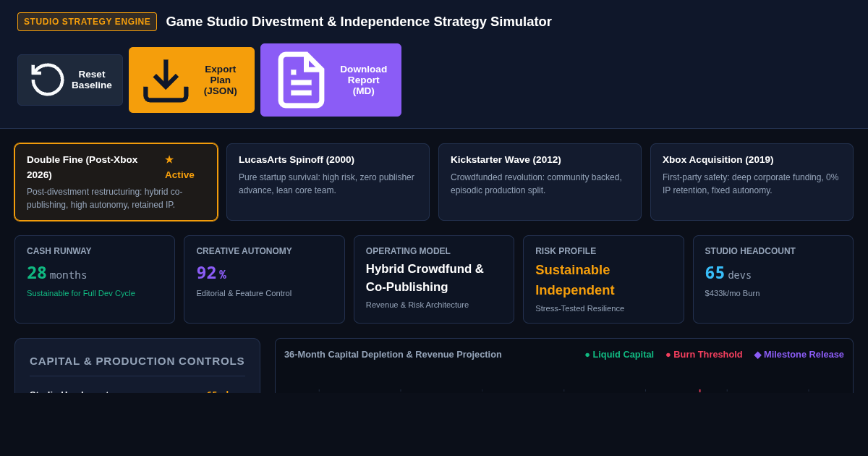Click the Liquid Capital legend entry
Image resolution: width=868 pixels, height=456 pixels.
click(619, 355)
